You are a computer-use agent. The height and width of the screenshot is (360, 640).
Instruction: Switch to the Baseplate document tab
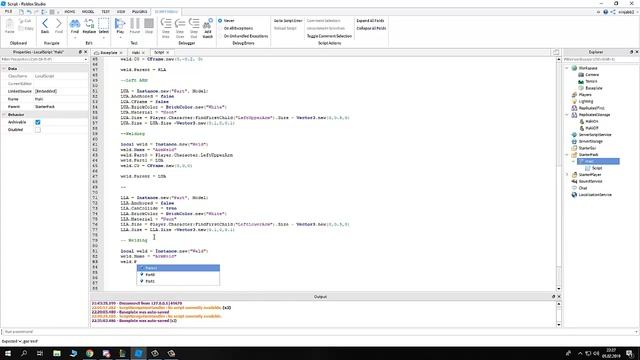point(109,53)
